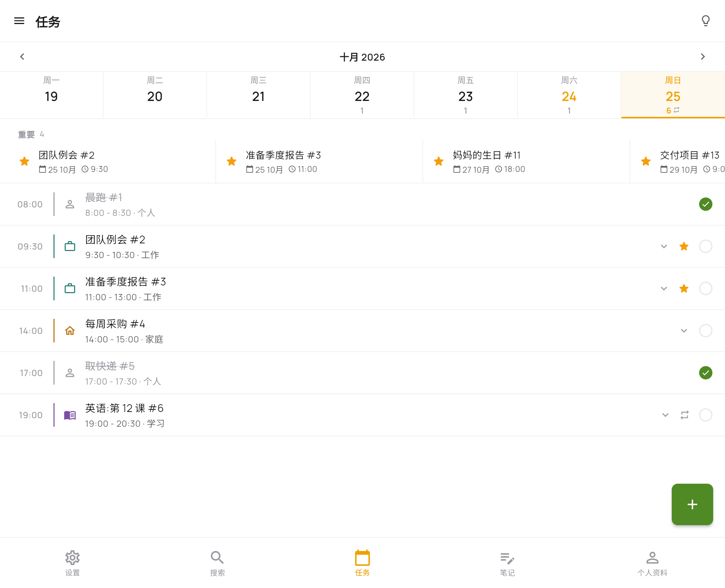This screenshot has height=588, width=725.
Task: Click the calendar icon on 团队例会 #2 card
Action: click(x=43, y=169)
